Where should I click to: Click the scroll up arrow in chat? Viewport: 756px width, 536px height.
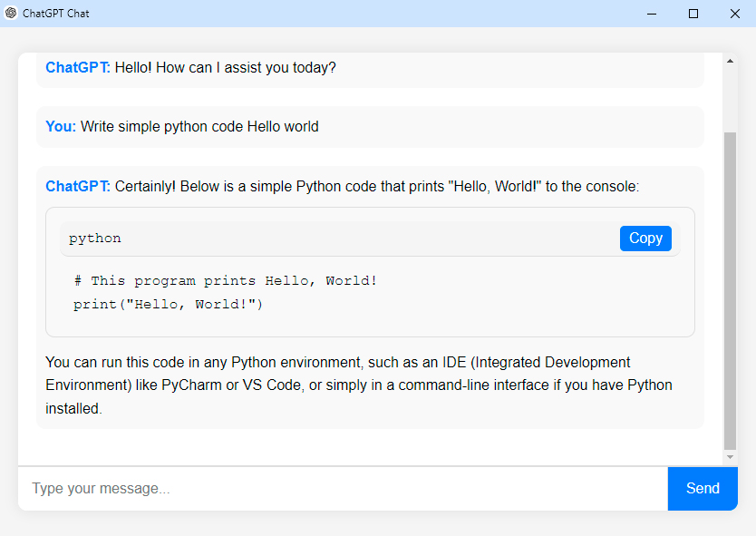[730, 62]
